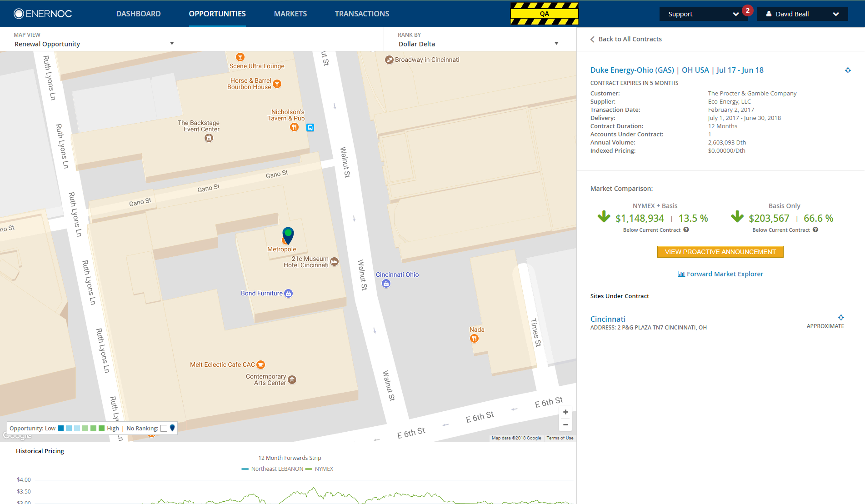Click the QA environment banner

(x=545, y=14)
